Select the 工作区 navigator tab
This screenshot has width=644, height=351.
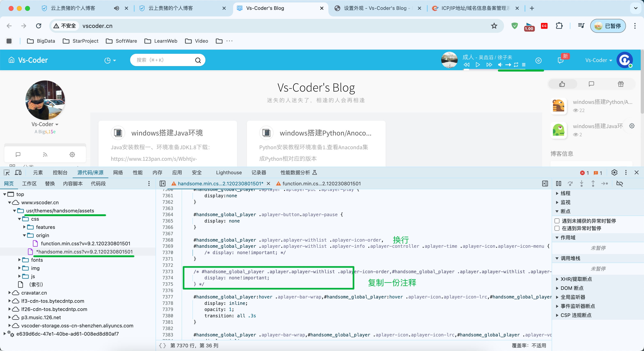(x=29, y=184)
